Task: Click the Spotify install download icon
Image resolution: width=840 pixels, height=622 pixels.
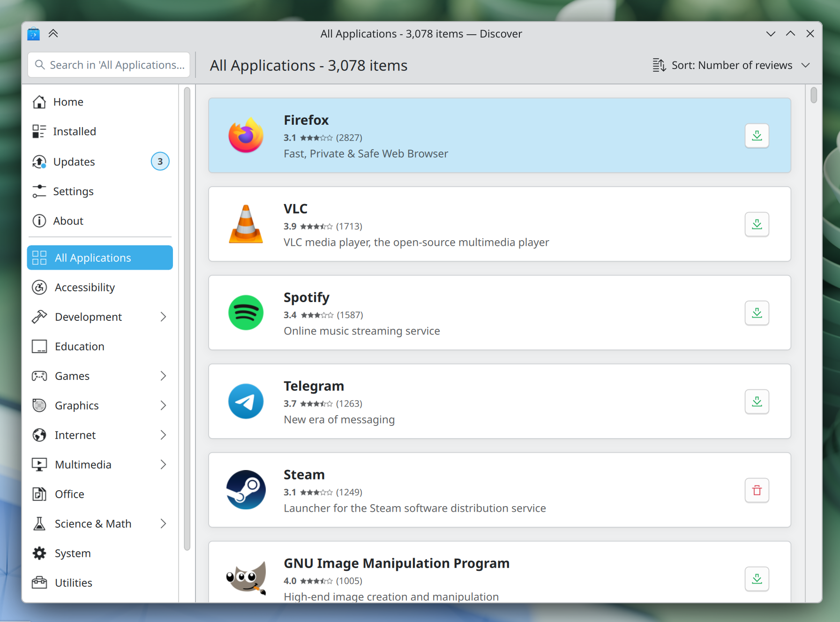Action: pos(757,313)
